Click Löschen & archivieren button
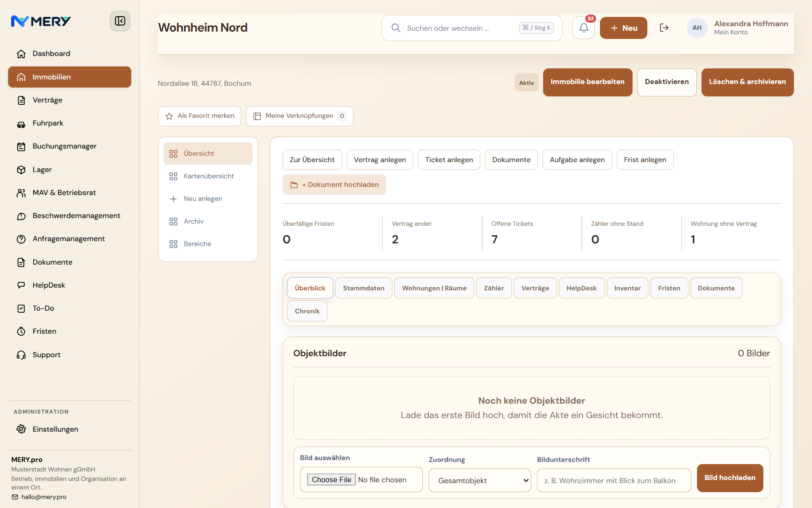Viewport: 812px width, 508px height. [x=747, y=82]
